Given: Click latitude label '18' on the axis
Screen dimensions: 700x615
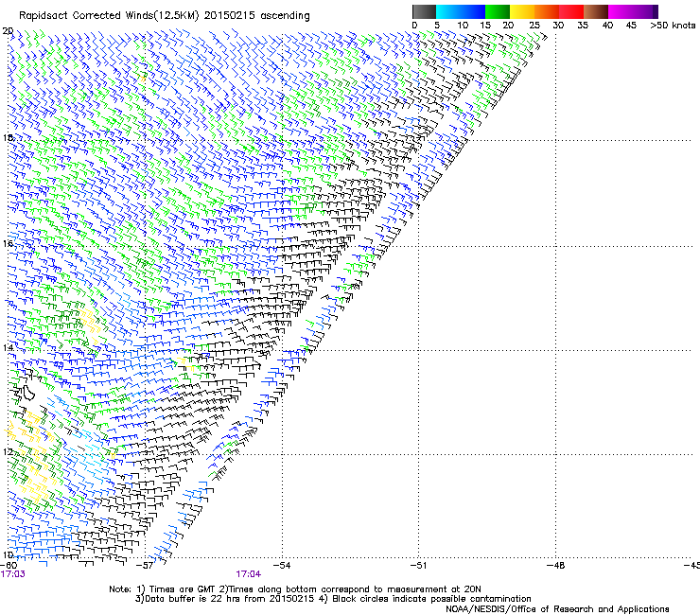Looking at the screenshot, I should pyautogui.click(x=8, y=137).
